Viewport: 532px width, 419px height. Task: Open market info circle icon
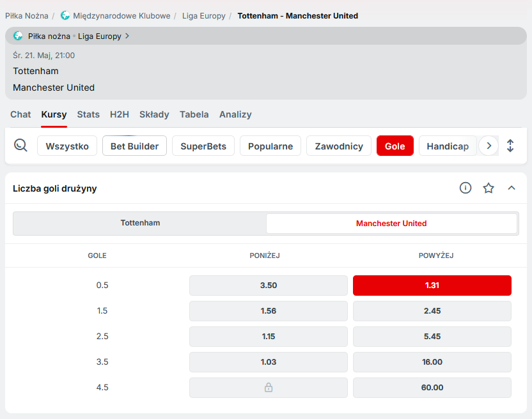point(465,188)
